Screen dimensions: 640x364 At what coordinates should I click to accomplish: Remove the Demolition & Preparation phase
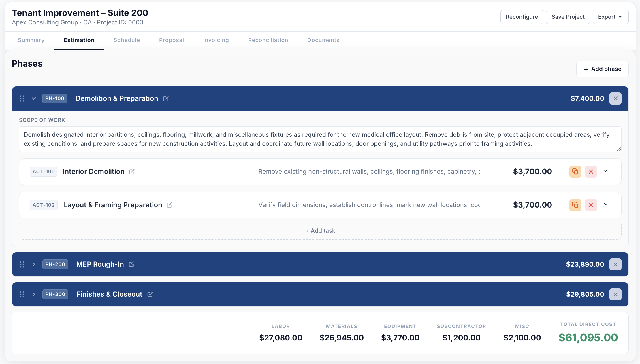(615, 98)
